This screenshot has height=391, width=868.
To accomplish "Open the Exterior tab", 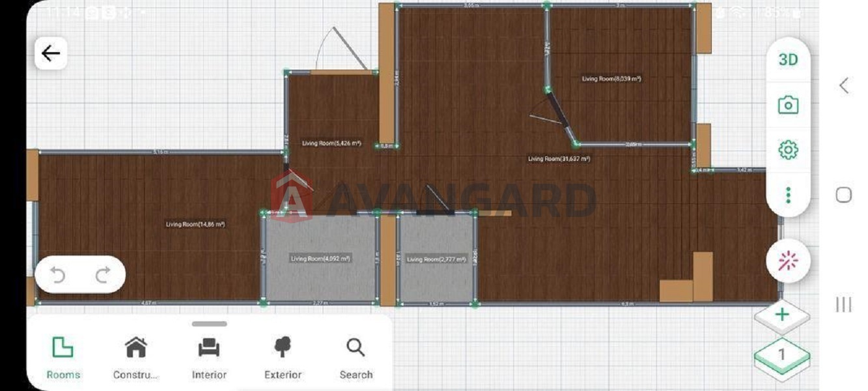I will [283, 357].
